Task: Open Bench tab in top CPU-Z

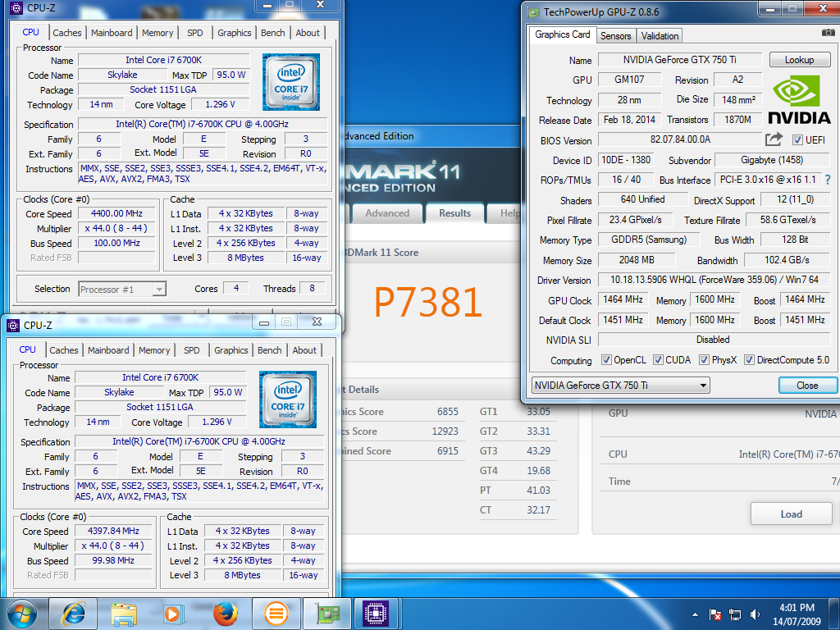Action: point(272,33)
